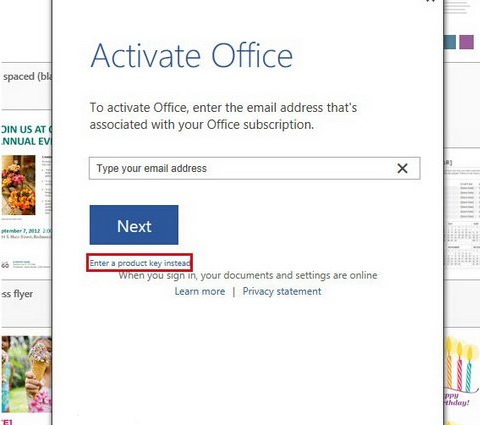The width and height of the screenshot is (480, 425).
Task: Click the 'Activate Office' heading text
Action: click(192, 56)
